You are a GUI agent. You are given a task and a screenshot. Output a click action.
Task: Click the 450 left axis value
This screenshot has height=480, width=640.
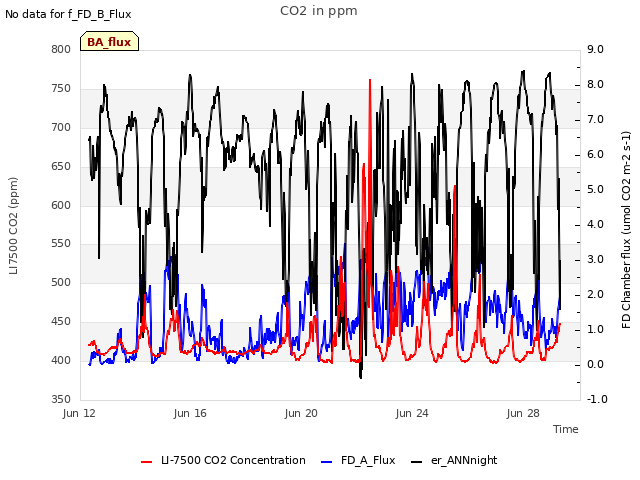[61, 322]
